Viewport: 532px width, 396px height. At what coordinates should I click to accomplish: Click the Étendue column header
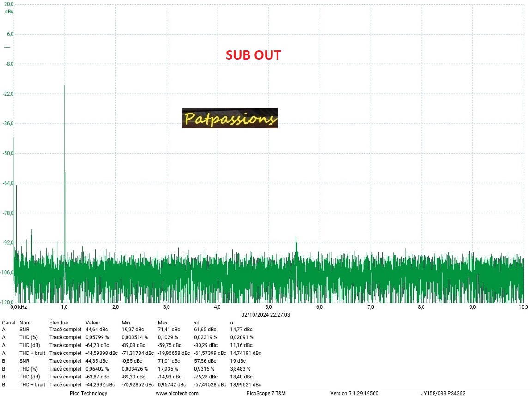tap(59, 323)
